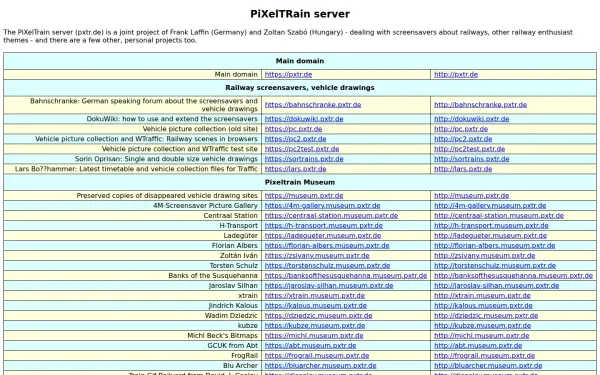Click the 'Michl Beck's Bitmaps' row label

pyautogui.click(x=222, y=336)
